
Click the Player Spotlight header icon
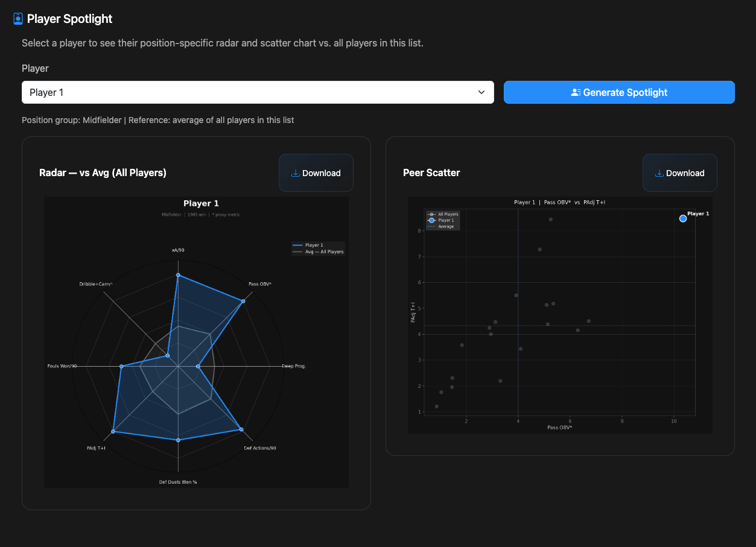(x=18, y=19)
